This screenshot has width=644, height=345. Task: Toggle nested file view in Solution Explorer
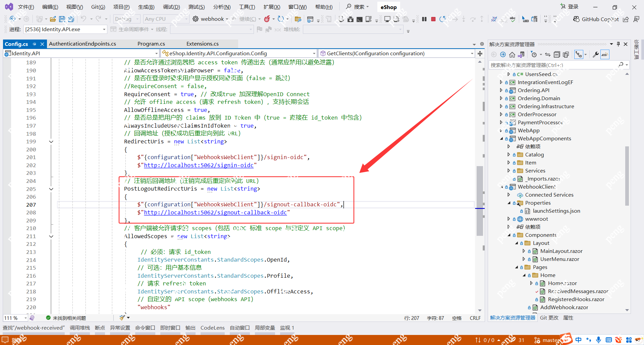point(579,55)
